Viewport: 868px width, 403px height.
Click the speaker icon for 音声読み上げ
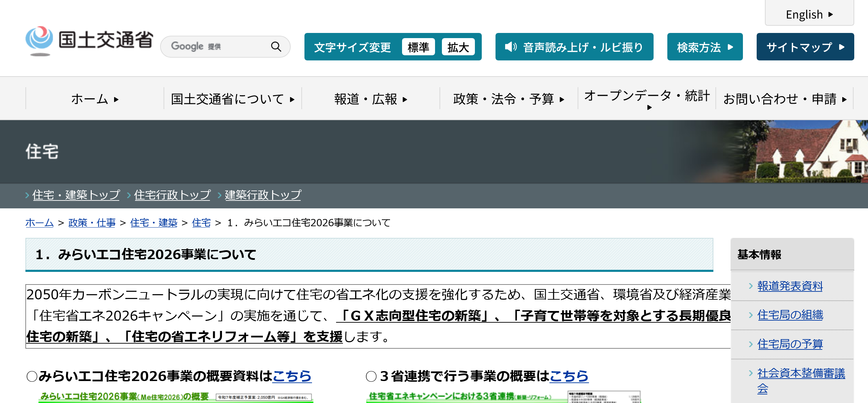pos(510,47)
